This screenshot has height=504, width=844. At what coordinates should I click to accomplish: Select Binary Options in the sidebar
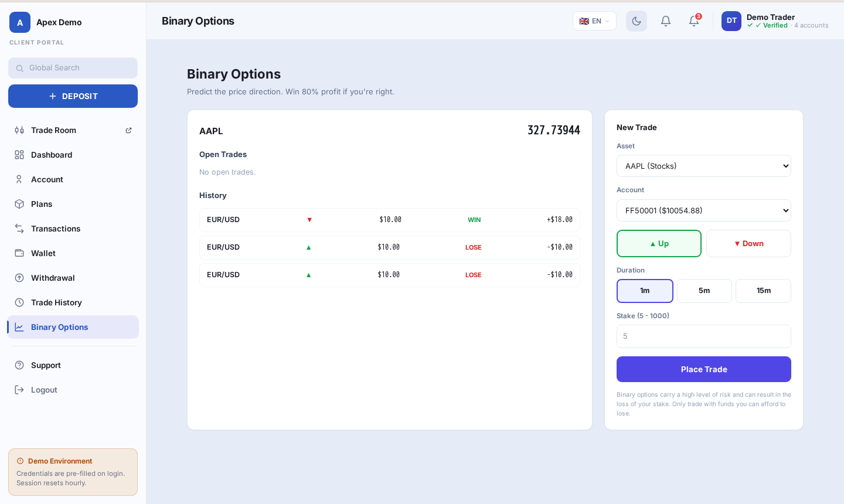click(73, 327)
